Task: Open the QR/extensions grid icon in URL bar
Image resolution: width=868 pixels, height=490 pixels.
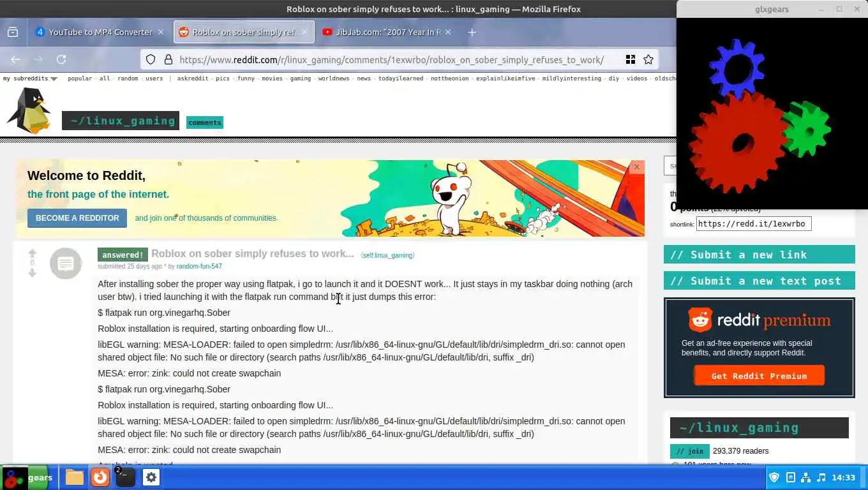Action: point(631,59)
